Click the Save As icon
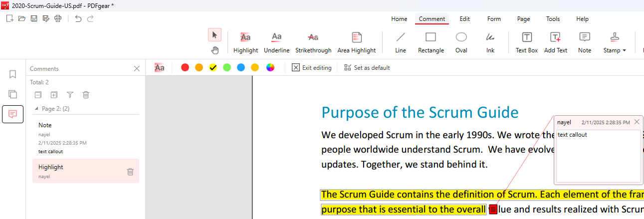This screenshot has height=219, width=644. (46, 18)
